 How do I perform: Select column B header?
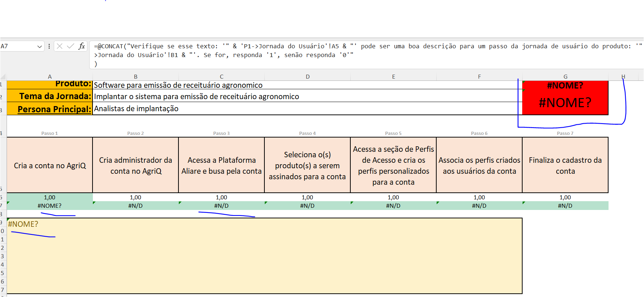pos(136,77)
